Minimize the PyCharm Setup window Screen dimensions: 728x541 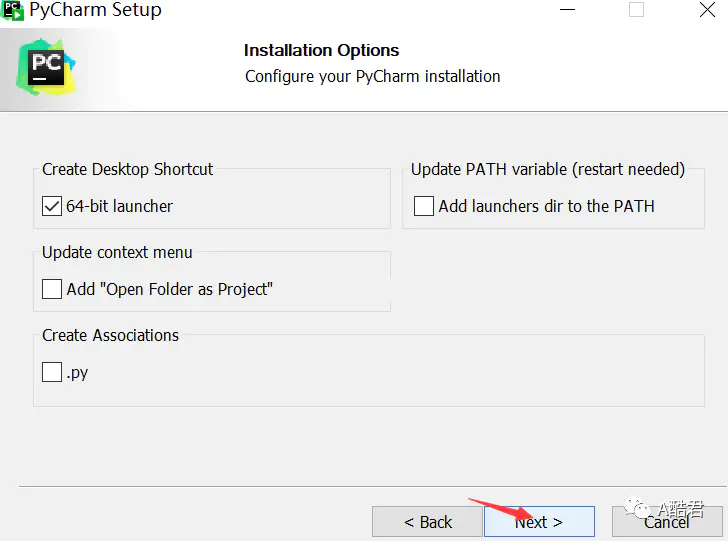[567, 10]
